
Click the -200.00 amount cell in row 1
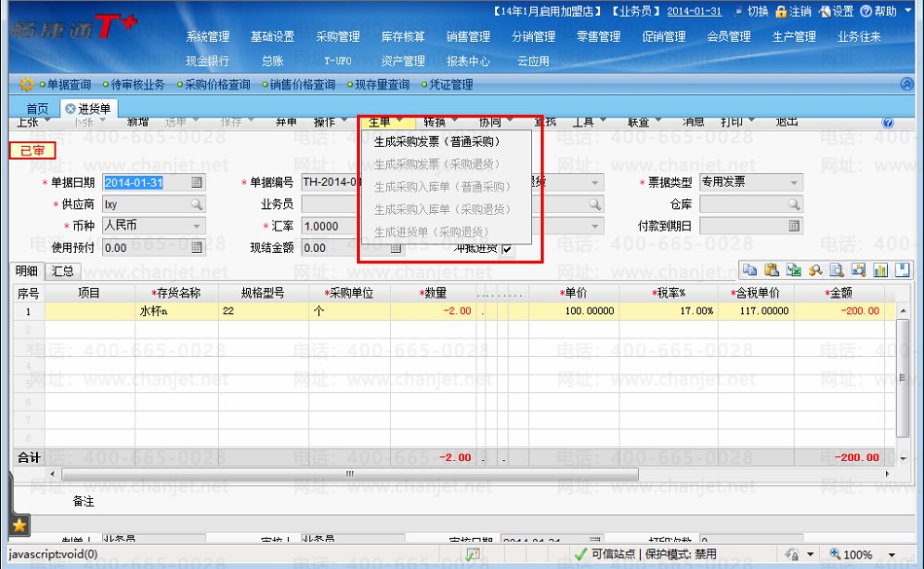839,311
